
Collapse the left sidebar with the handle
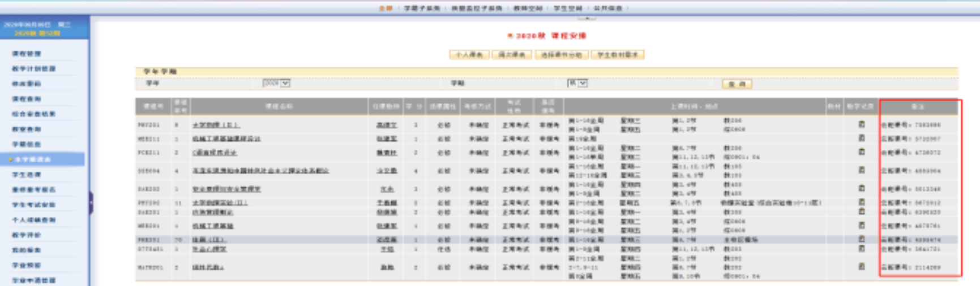(x=91, y=202)
